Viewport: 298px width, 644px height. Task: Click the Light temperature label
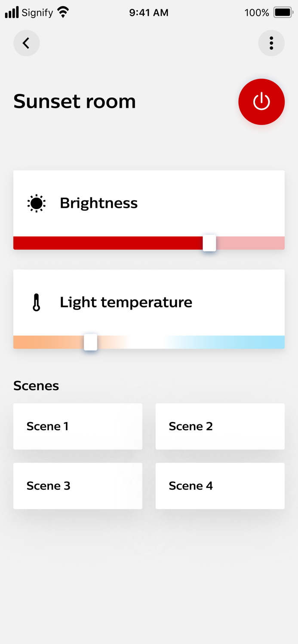tap(126, 302)
